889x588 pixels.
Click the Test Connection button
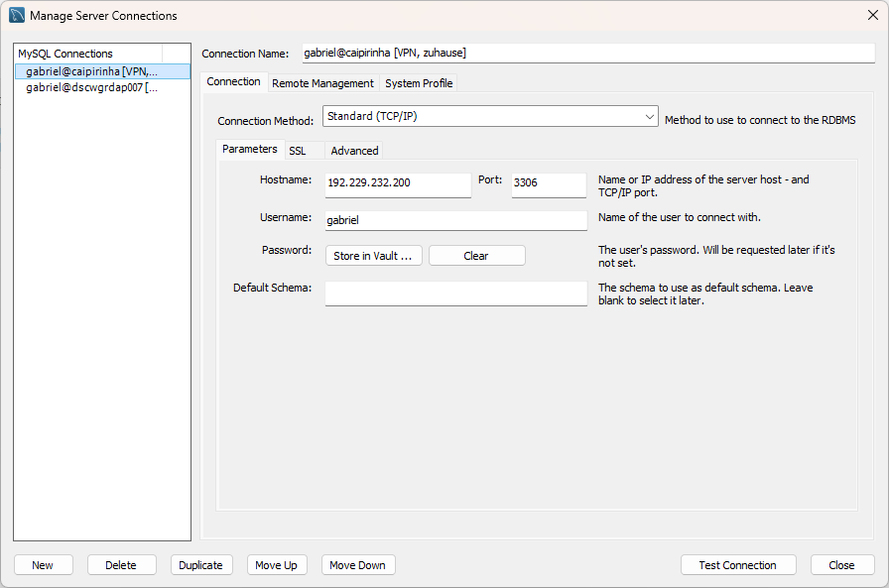pos(737,565)
